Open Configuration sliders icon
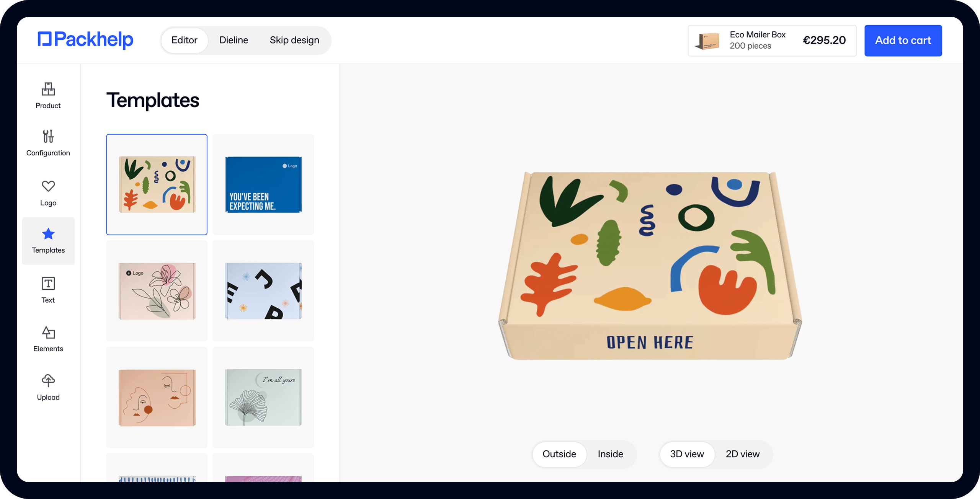Image resolution: width=980 pixels, height=499 pixels. [x=48, y=136]
